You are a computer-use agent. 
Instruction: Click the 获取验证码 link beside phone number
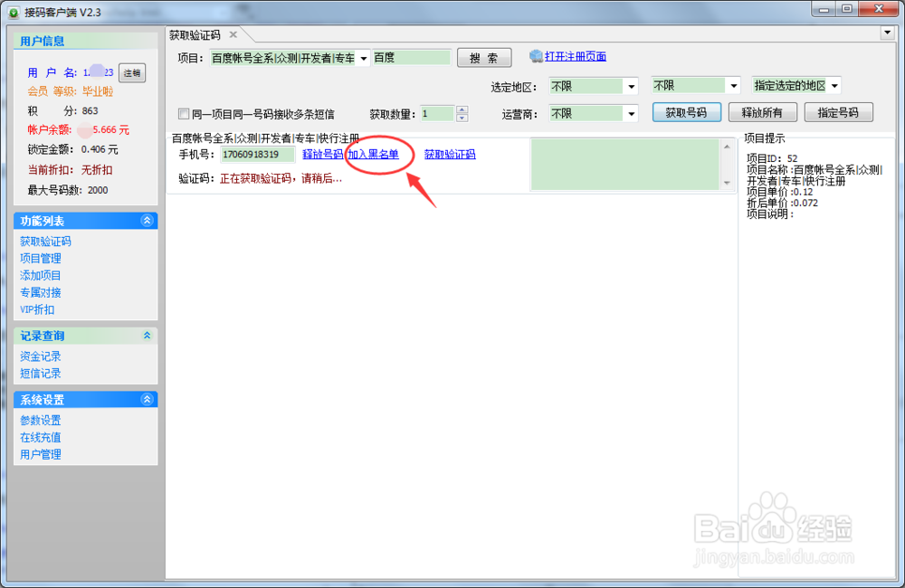(x=450, y=154)
